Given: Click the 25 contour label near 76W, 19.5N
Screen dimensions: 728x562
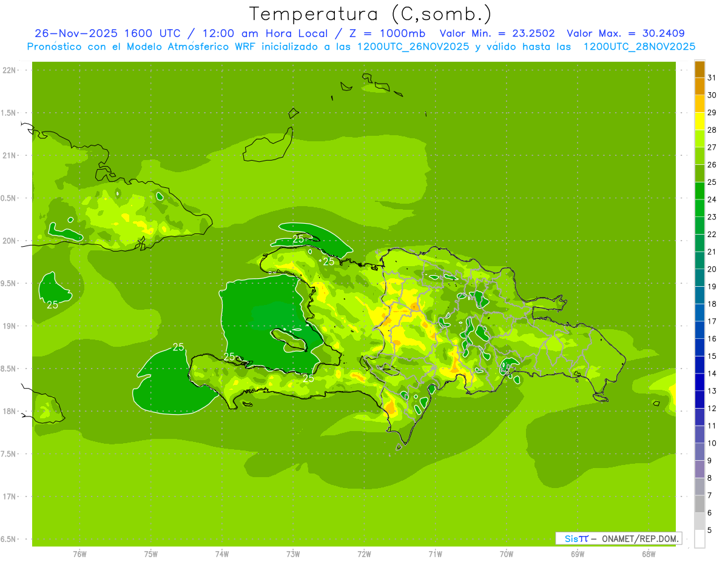Looking at the screenshot, I should [53, 305].
